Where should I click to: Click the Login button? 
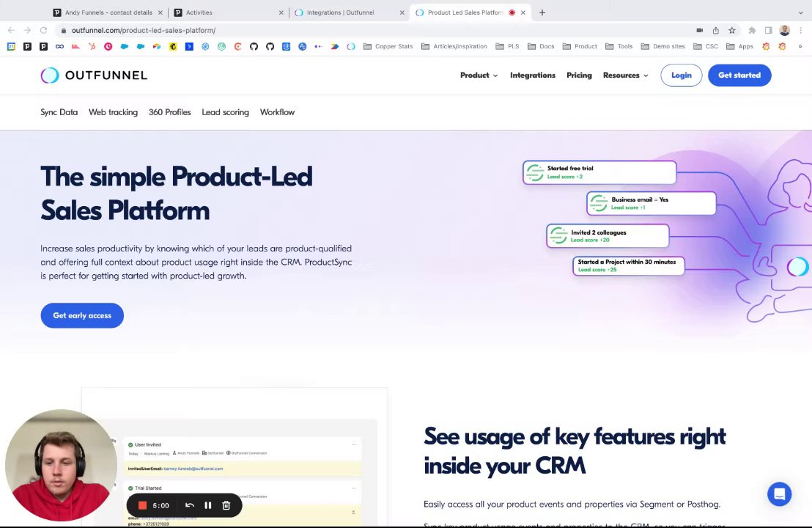coord(681,75)
